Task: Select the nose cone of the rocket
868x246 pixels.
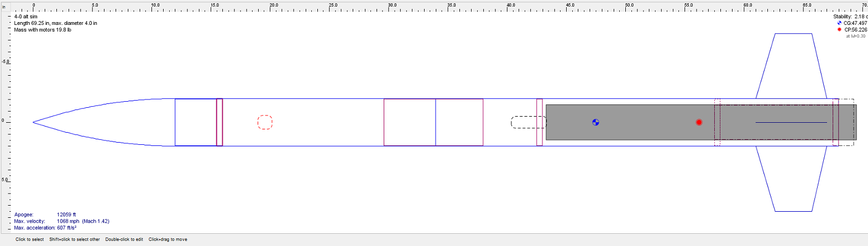Action: 100,122
